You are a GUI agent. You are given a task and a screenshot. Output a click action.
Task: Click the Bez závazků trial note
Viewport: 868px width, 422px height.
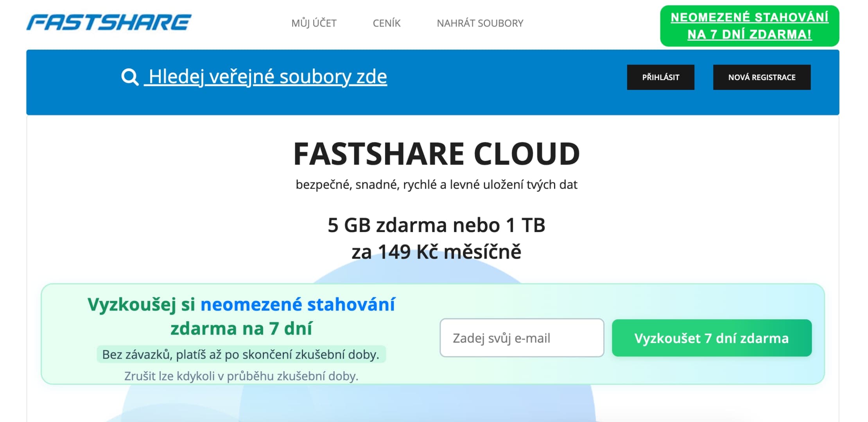point(241,354)
